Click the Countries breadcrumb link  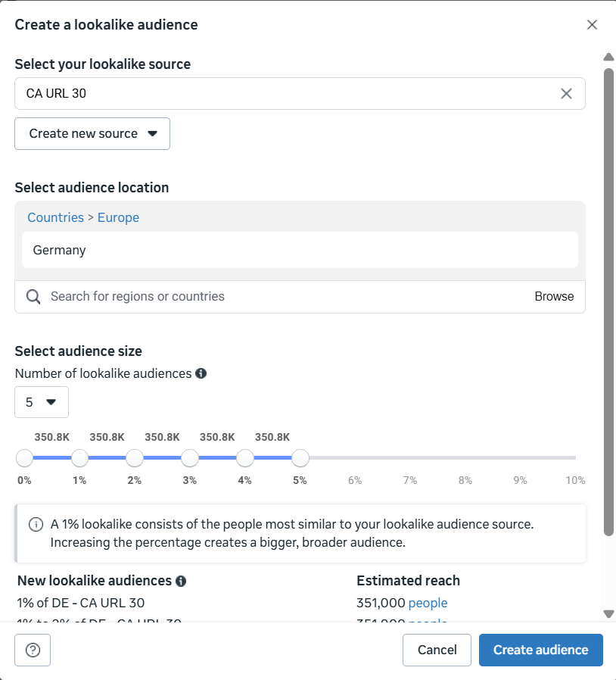click(55, 217)
